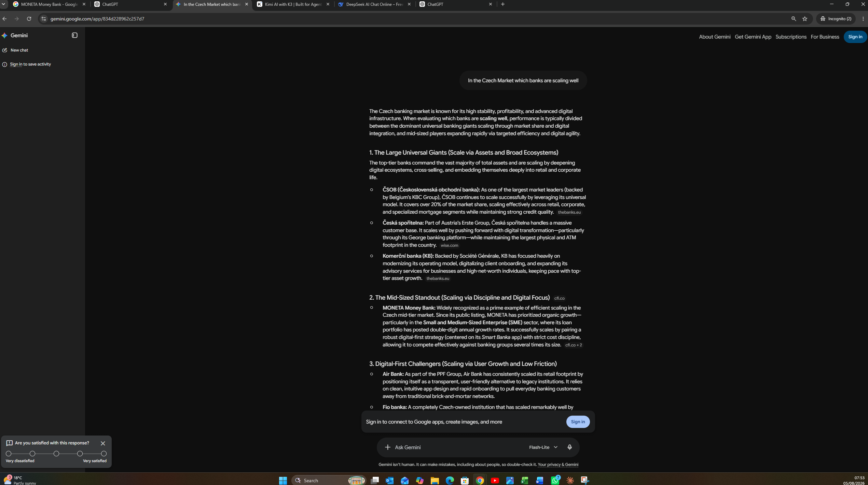Open the thebanks.eu citation after Komerční banka

(x=438, y=279)
